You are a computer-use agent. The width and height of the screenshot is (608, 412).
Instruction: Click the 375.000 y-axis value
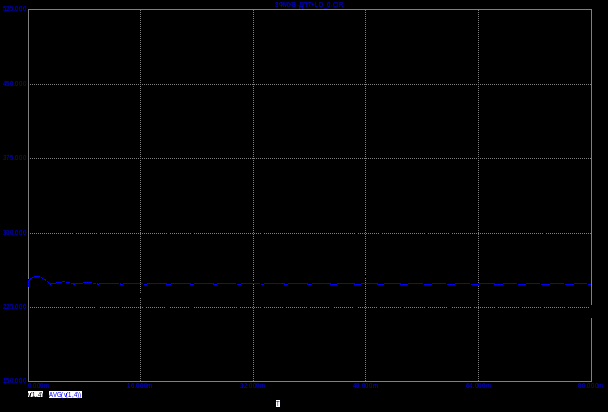15,158
